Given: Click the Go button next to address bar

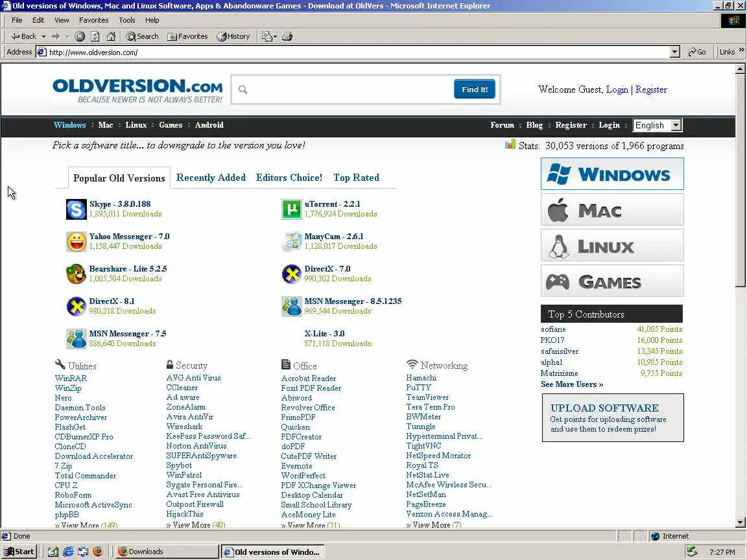Looking at the screenshot, I should [x=697, y=52].
